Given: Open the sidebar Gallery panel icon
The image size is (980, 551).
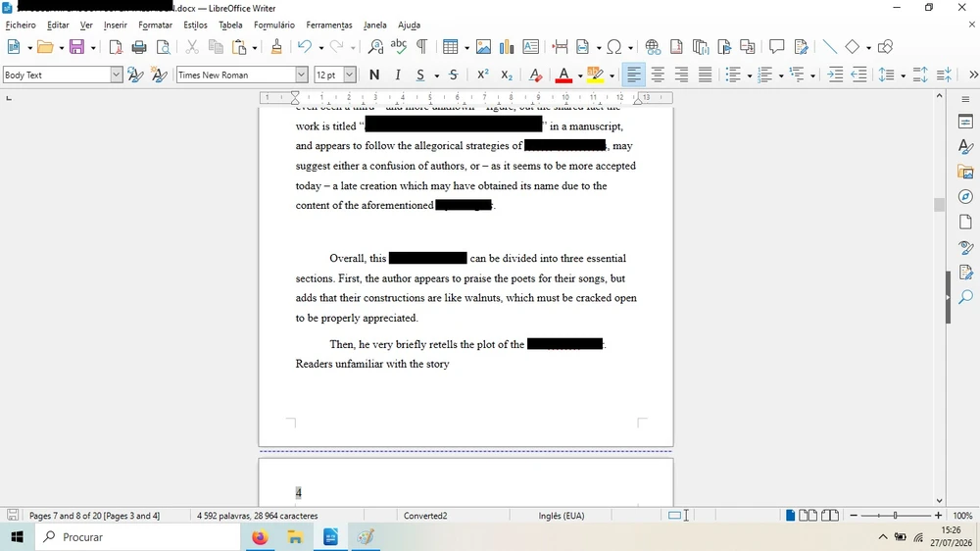Looking at the screenshot, I should (965, 172).
